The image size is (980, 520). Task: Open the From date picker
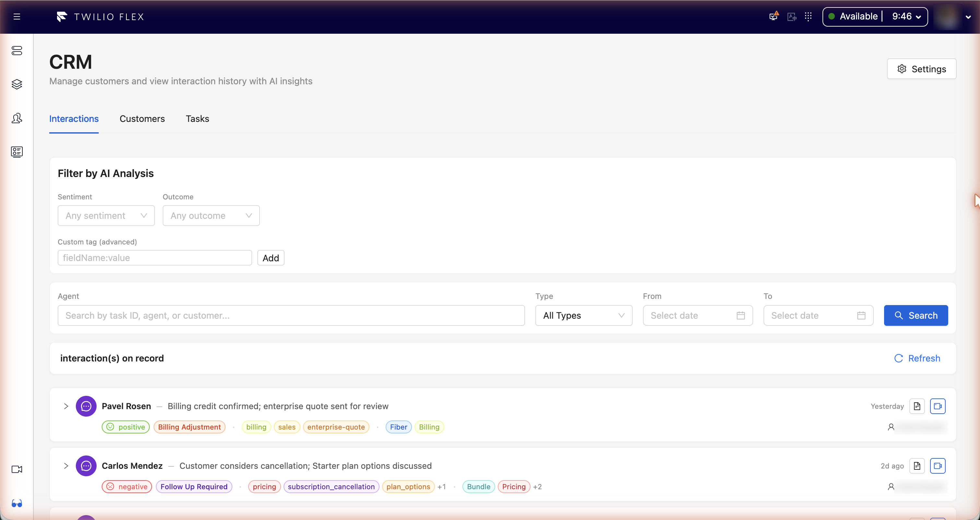[697, 315]
